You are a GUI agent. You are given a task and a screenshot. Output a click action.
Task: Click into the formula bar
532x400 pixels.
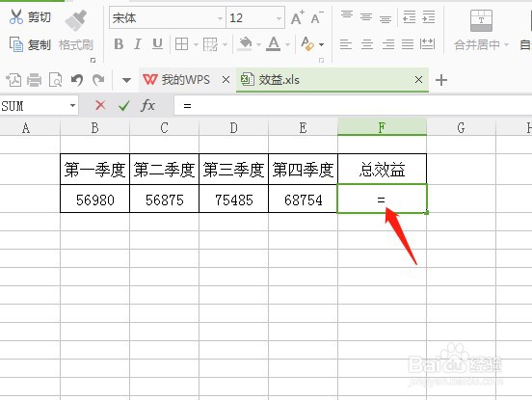pos(353,105)
